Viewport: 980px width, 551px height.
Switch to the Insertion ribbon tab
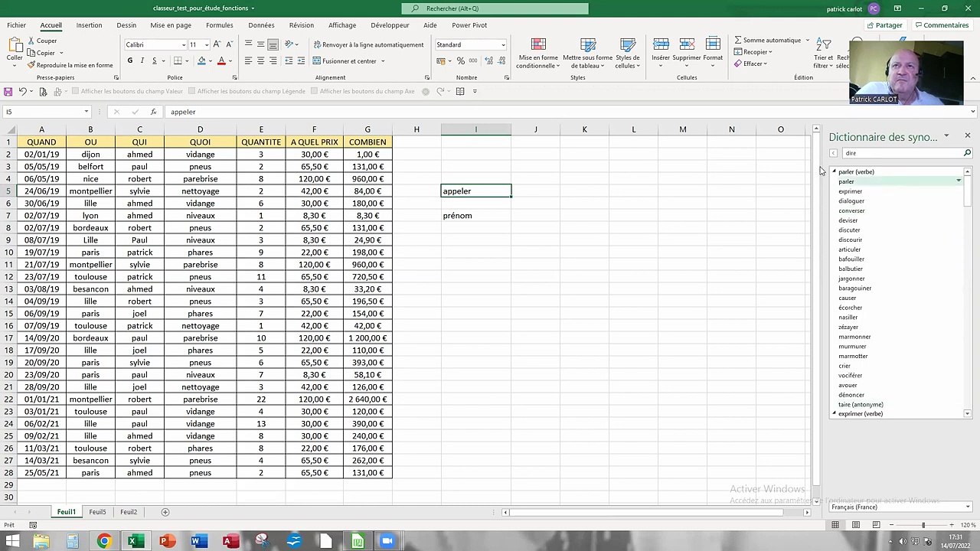click(89, 25)
